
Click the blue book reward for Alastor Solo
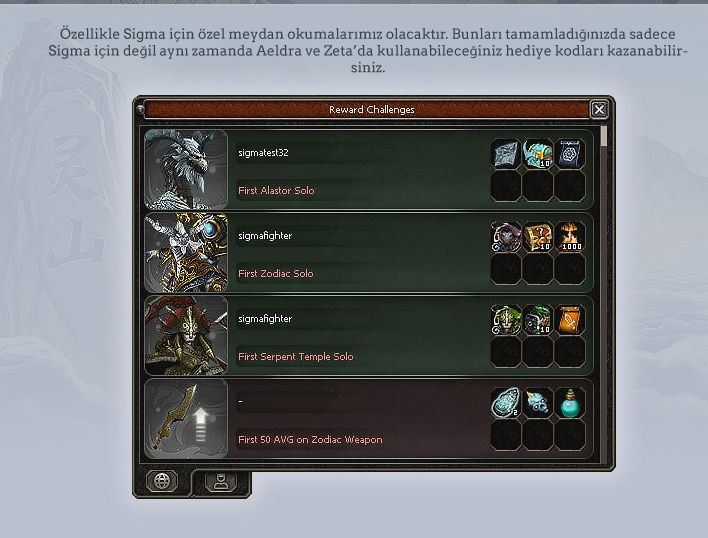click(570, 153)
